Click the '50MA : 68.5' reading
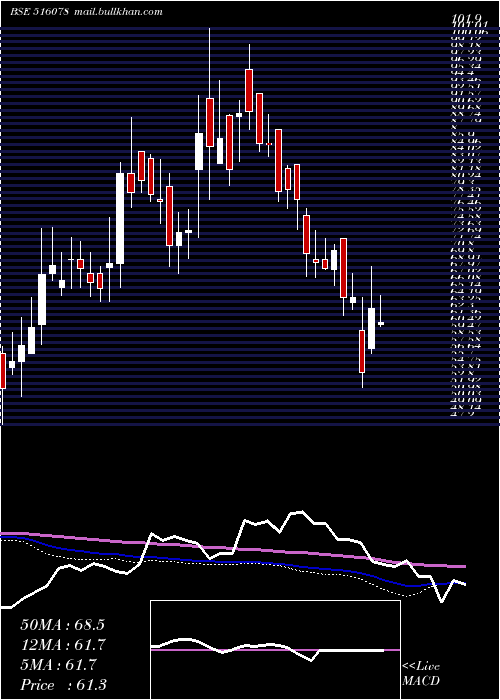The width and height of the screenshot is (500, 700). click(62, 625)
